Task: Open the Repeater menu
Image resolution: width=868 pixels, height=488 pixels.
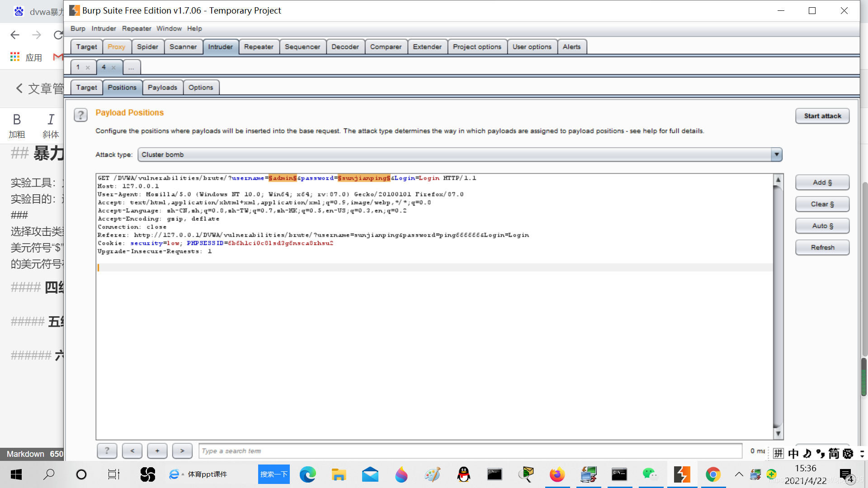Action: [x=137, y=28]
